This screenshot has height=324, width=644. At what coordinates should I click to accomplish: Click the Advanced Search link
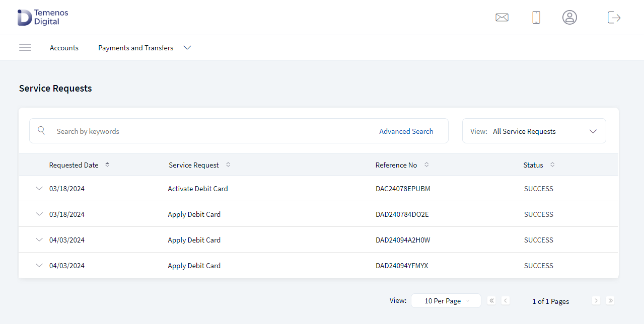click(x=406, y=131)
